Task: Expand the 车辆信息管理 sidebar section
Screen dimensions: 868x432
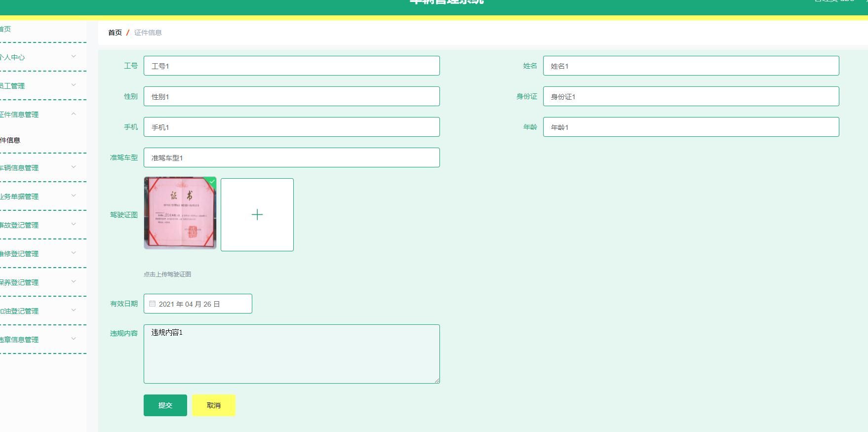Action: point(39,168)
